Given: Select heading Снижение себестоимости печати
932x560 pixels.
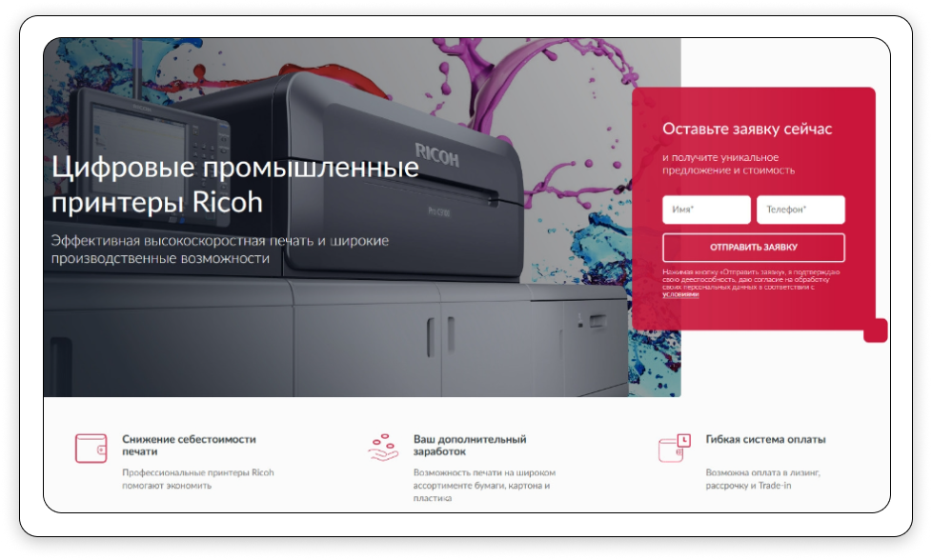Looking at the screenshot, I should (x=189, y=446).
